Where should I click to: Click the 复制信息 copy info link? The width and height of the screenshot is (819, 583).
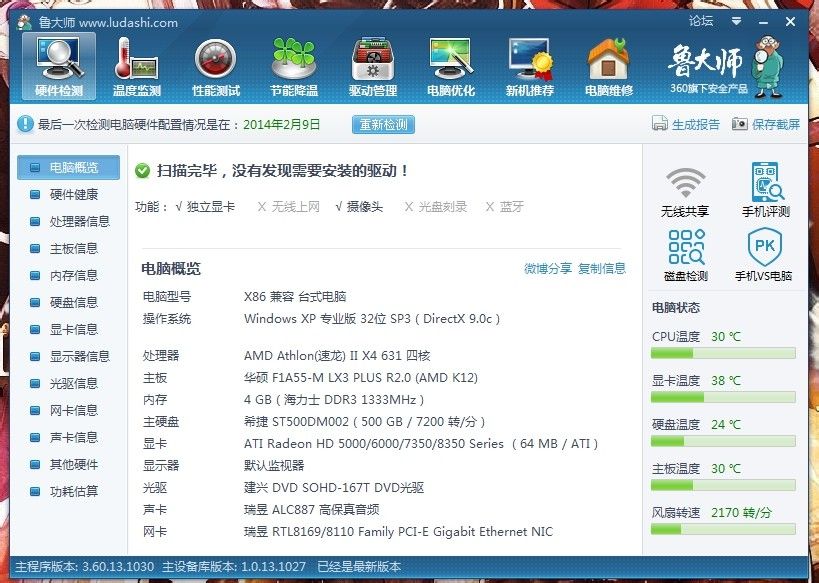tap(602, 269)
